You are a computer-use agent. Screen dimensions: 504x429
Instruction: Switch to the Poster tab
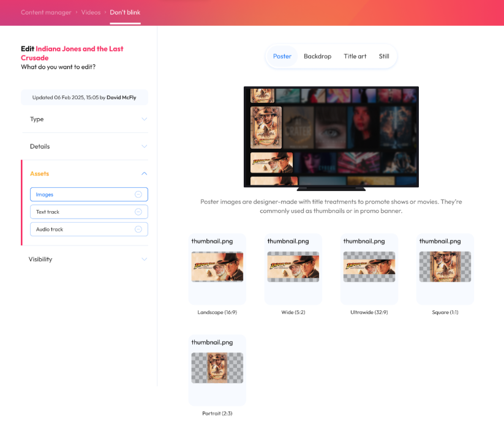(282, 56)
